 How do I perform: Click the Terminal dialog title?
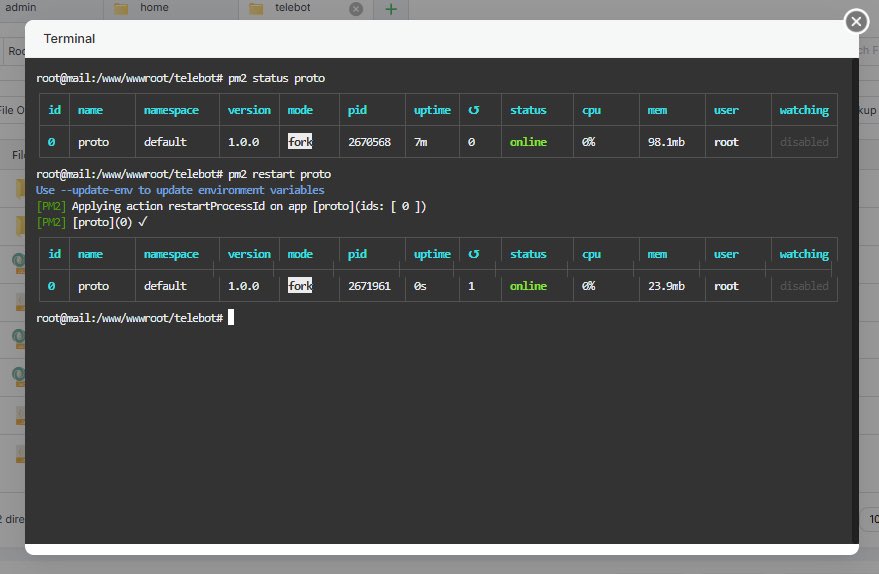[70, 39]
